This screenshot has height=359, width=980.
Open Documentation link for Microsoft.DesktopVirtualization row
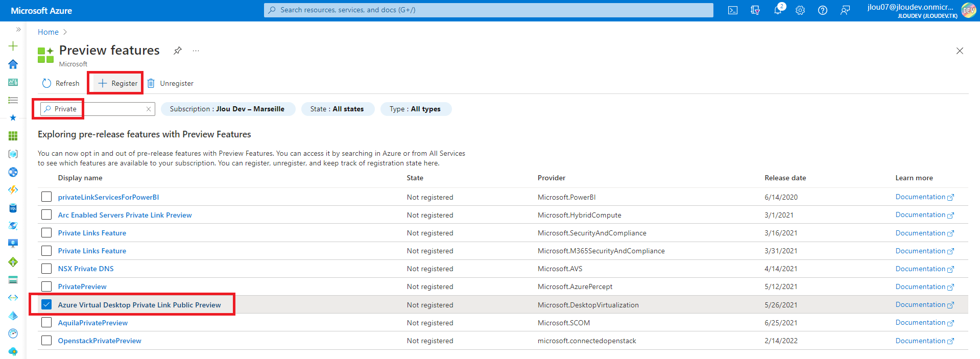(x=924, y=305)
